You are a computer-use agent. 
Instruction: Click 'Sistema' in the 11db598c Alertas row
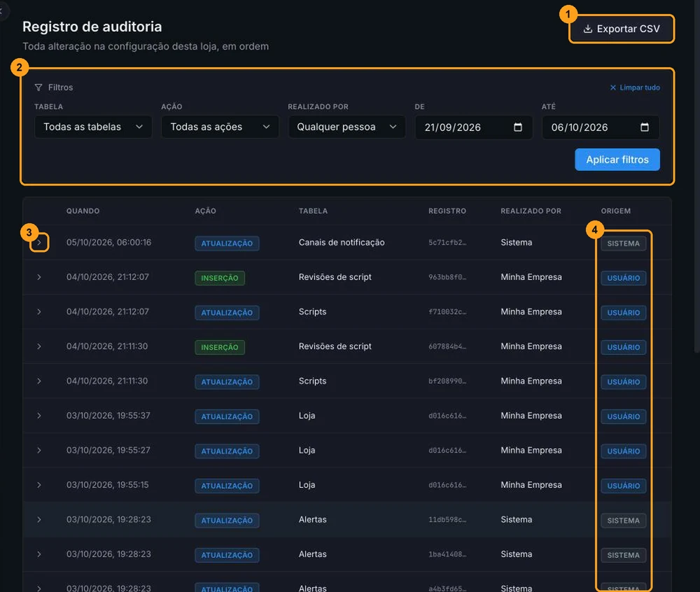pos(517,519)
